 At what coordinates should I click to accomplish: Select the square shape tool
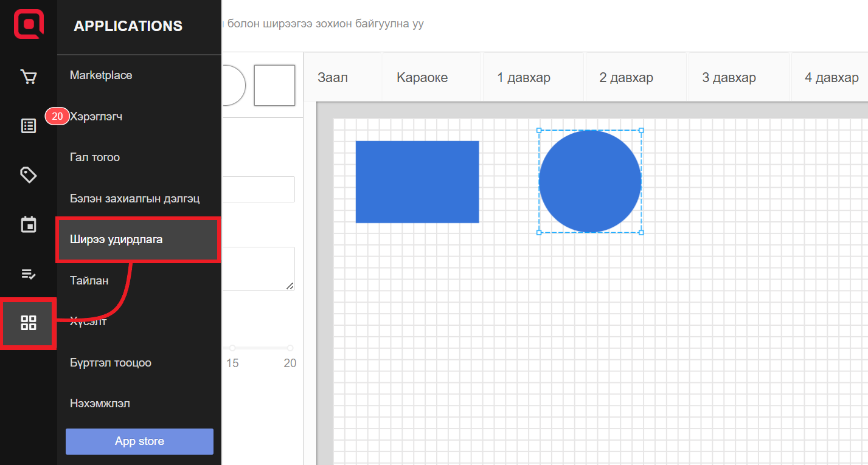point(274,85)
